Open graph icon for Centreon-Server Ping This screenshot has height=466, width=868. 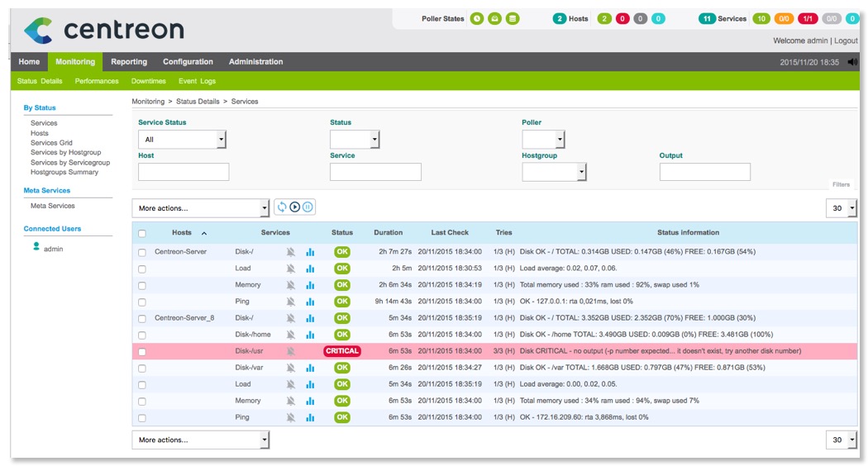(310, 302)
